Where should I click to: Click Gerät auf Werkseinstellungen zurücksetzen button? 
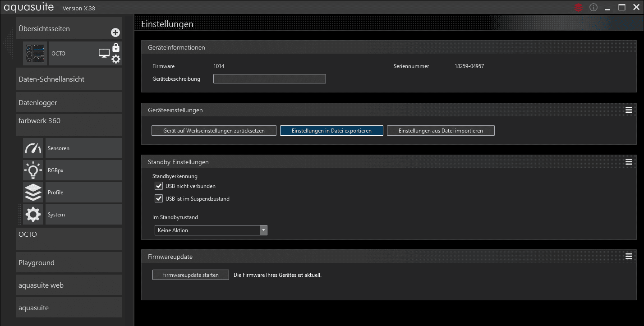[214, 131]
